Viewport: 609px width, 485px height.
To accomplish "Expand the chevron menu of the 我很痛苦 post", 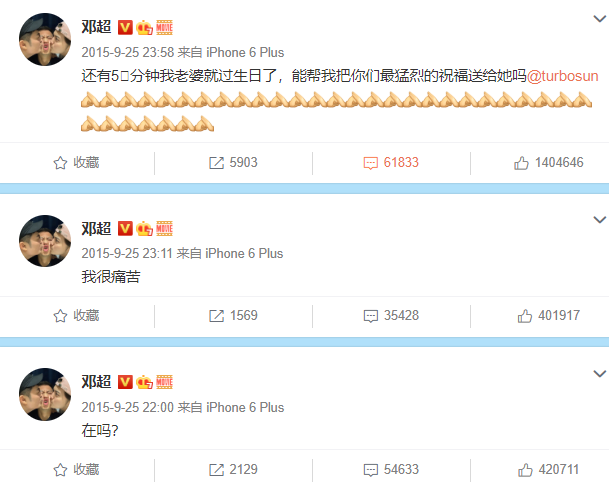I will [600, 220].
